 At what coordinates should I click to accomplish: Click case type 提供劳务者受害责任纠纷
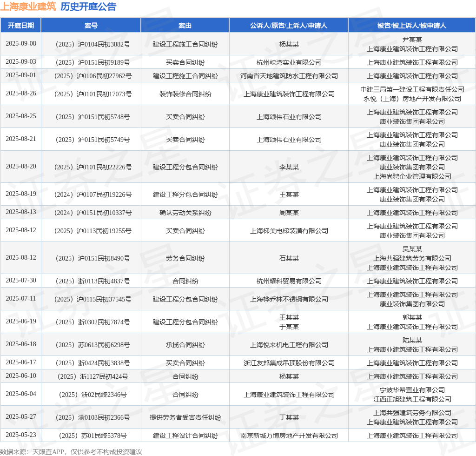click(185, 417)
